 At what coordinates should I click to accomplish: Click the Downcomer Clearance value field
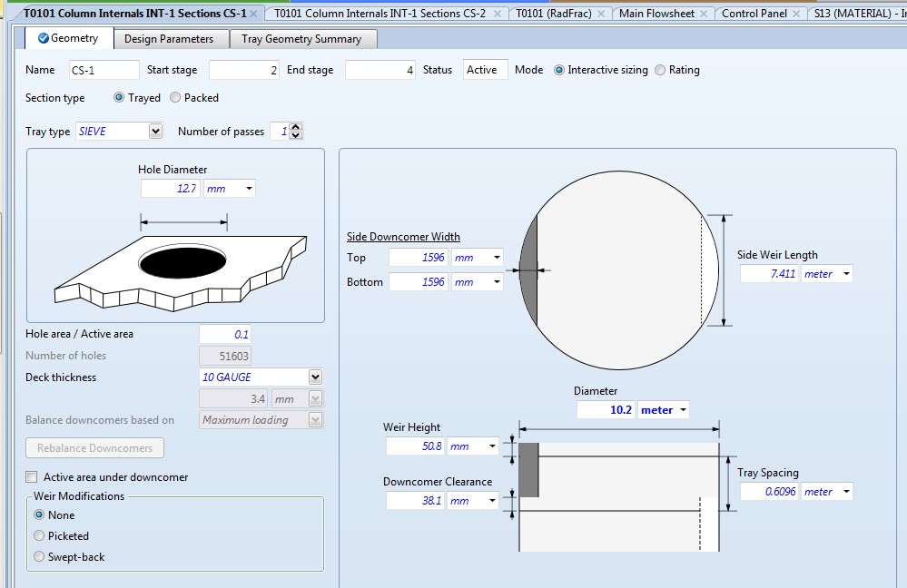(x=415, y=501)
